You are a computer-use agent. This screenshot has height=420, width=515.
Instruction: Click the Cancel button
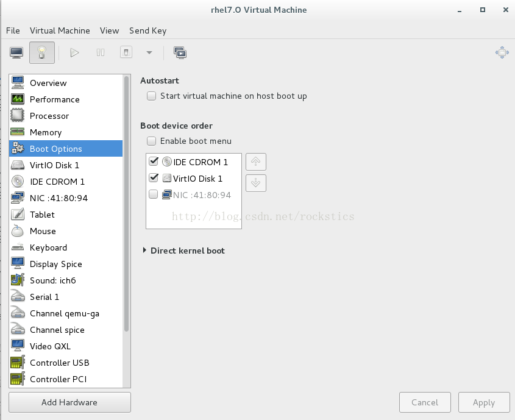tap(425, 402)
